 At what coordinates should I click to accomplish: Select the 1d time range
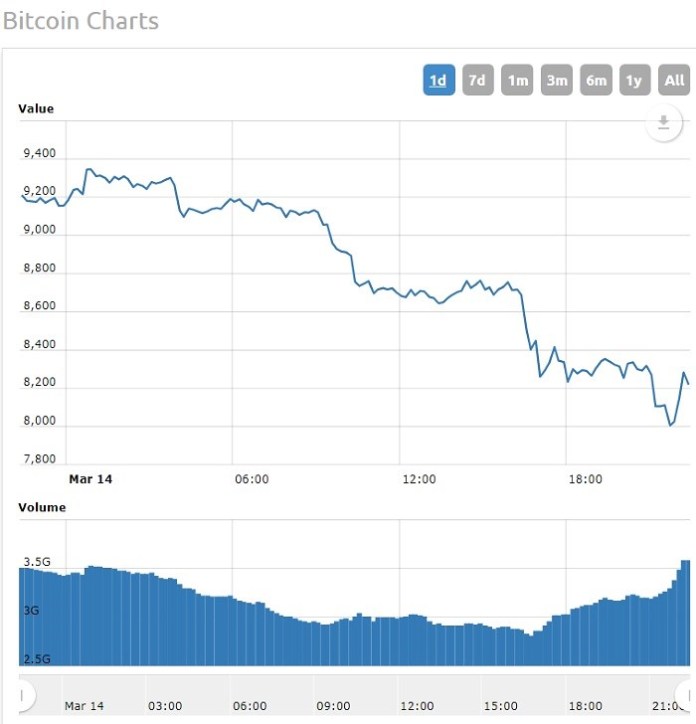point(438,80)
